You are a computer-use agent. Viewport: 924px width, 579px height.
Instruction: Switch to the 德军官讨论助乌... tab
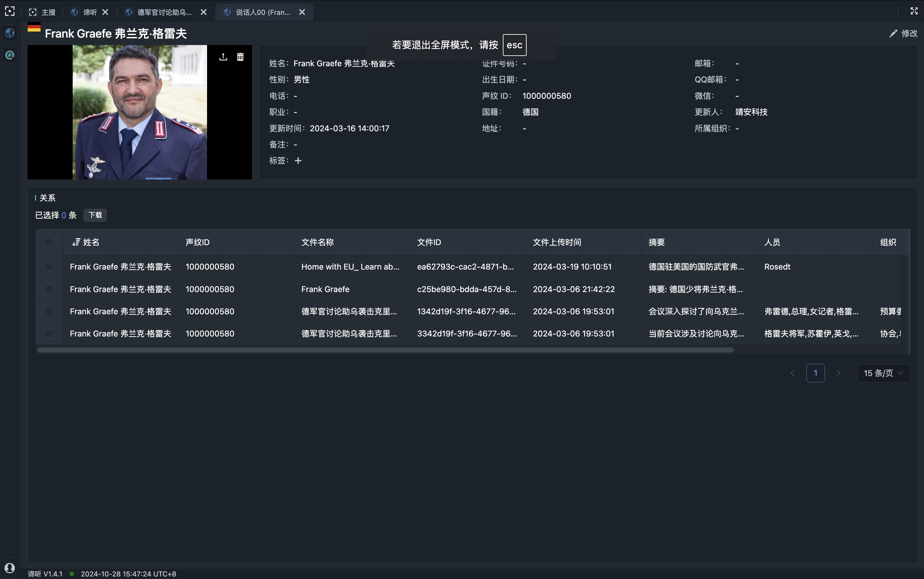[x=164, y=12]
